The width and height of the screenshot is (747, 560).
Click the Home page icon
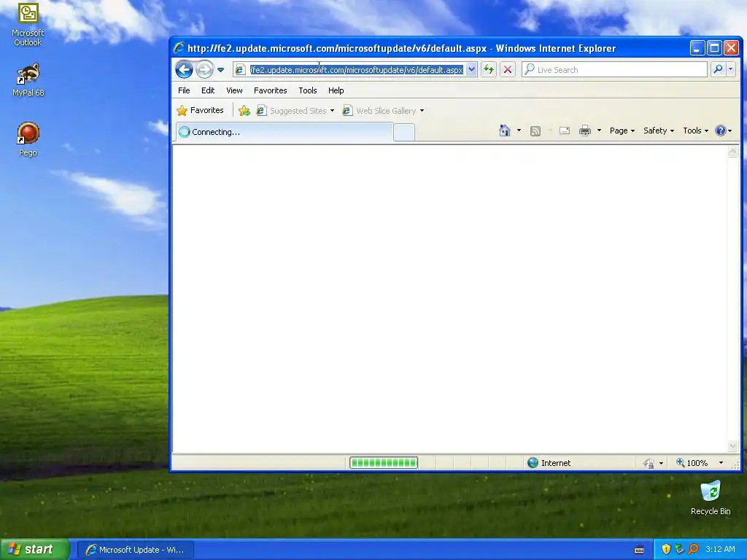pos(505,131)
